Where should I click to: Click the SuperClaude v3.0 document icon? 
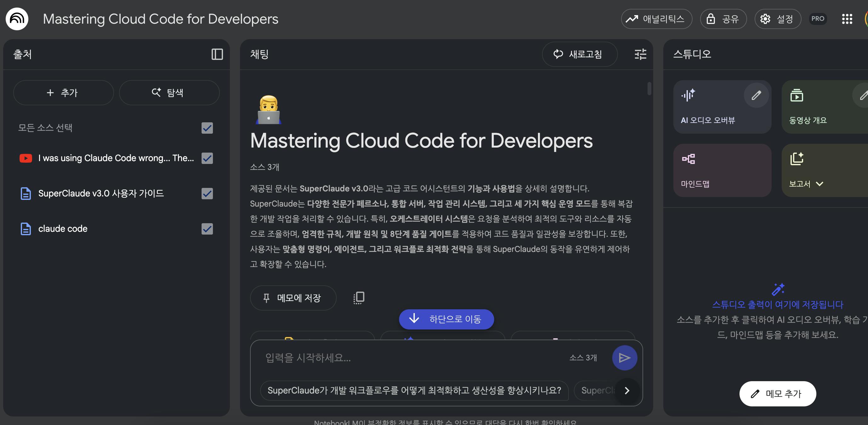click(x=26, y=194)
